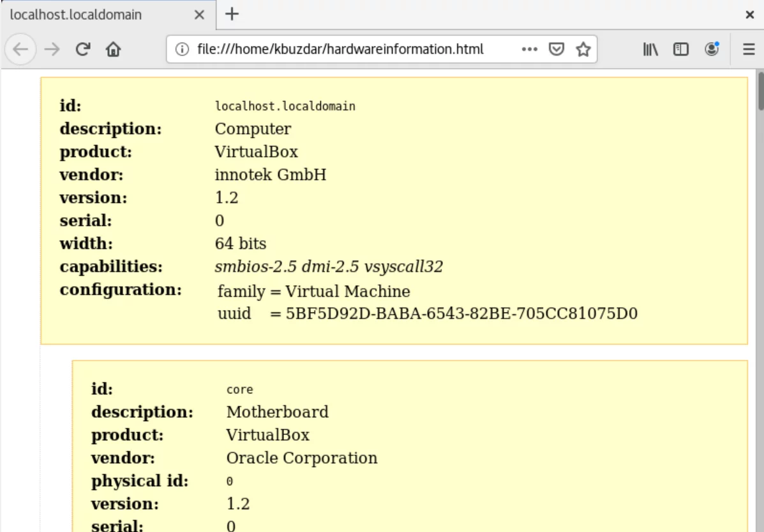This screenshot has width=764, height=532.
Task: Click the vertical scrollbar thumb
Action: coord(761,91)
